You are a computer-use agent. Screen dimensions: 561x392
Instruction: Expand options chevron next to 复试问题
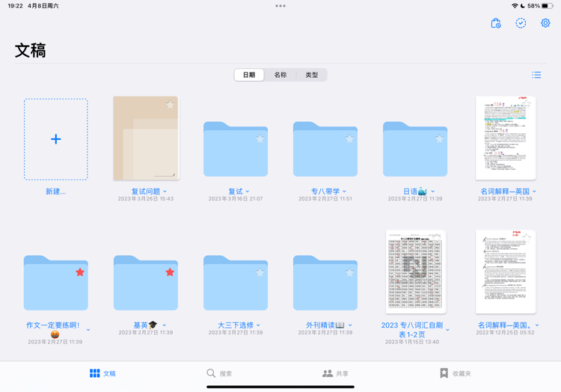pos(165,192)
